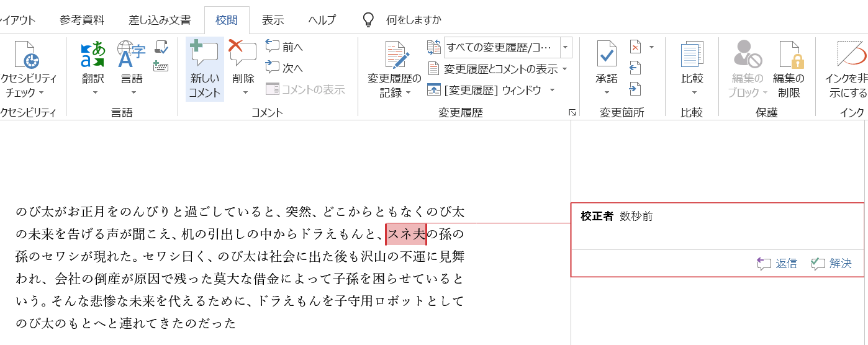
Task: Go to next comment with 次へ
Action: pyautogui.click(x=284, y=68)
